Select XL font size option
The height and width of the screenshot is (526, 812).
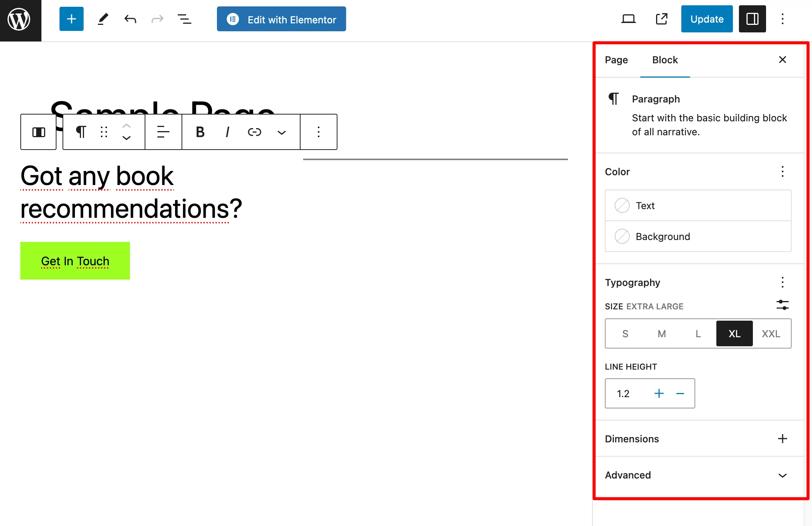[x=734, y=333]
